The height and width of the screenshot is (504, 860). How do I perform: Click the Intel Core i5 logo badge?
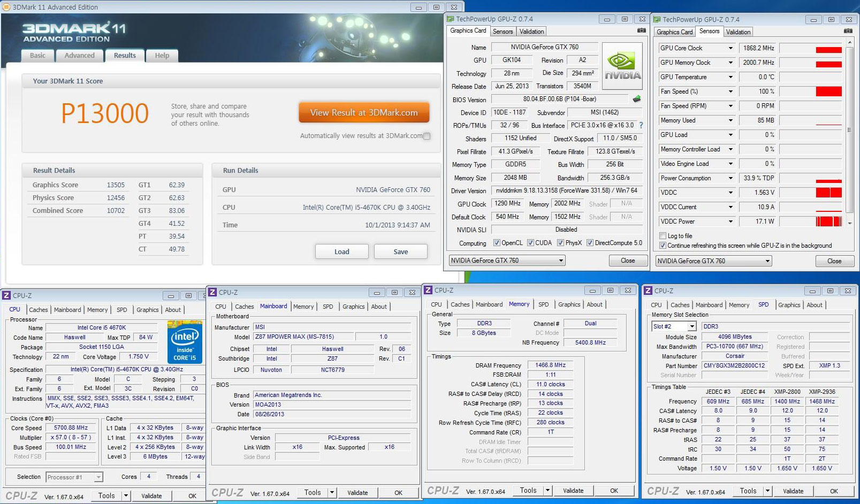coord(185,342)
